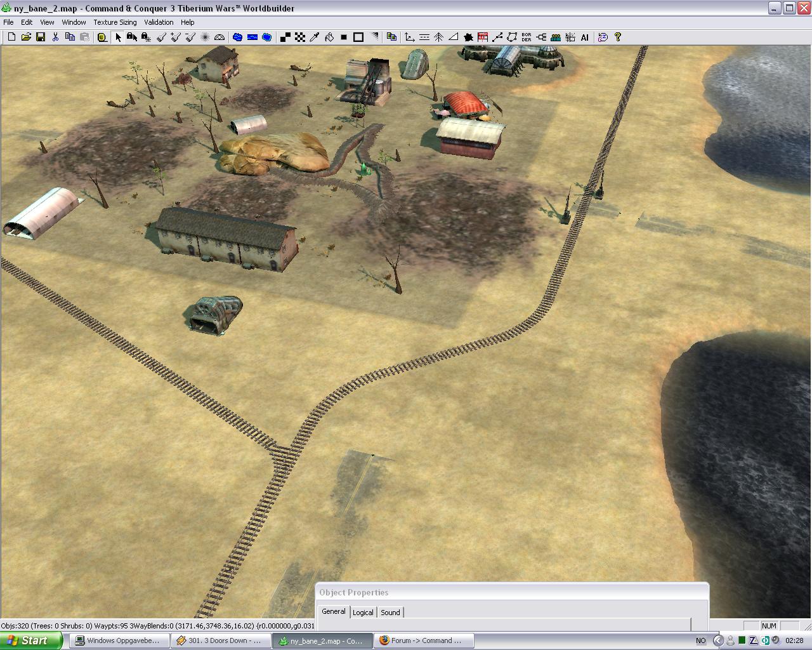
Task: Switch to 3 Doors Down taskbar item
Action: pyautogui.click(x=221, y=640)
